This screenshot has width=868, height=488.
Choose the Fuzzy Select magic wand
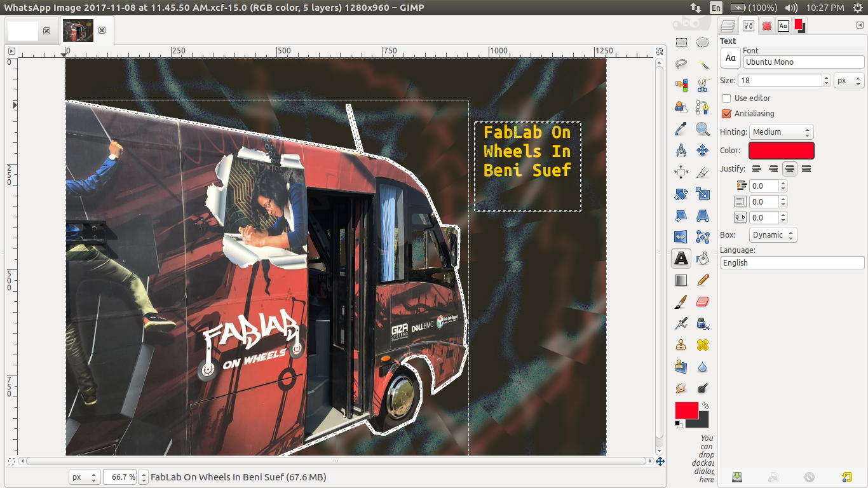coord(702,64)
